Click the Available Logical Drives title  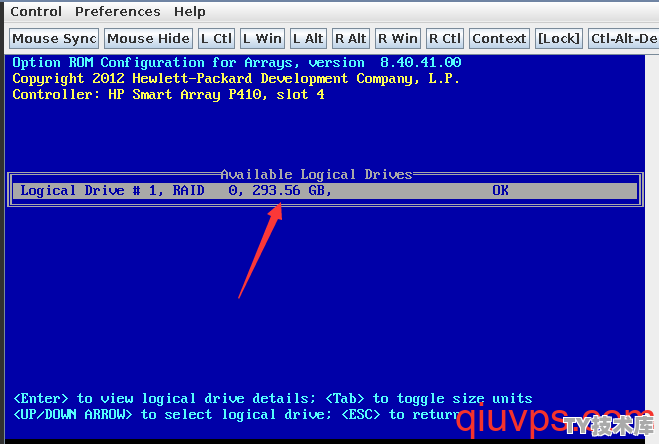tap(316, 174)
